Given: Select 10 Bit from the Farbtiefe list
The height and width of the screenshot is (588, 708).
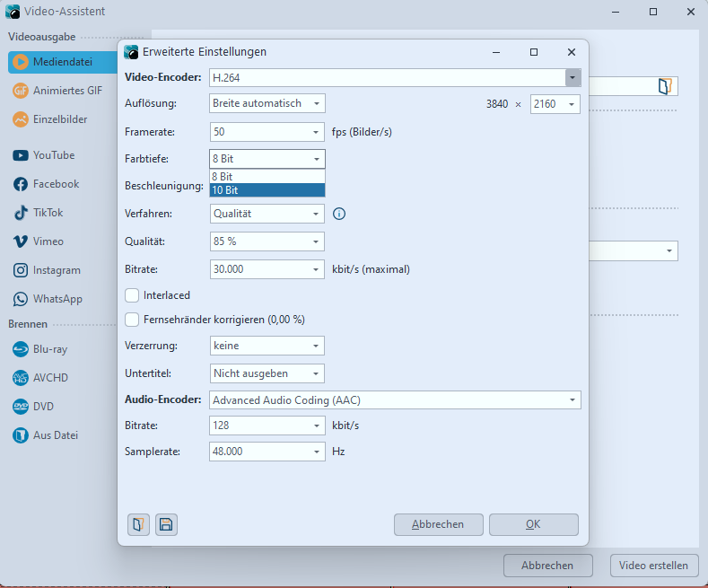Looking at the screenshot, I should 267,190.
